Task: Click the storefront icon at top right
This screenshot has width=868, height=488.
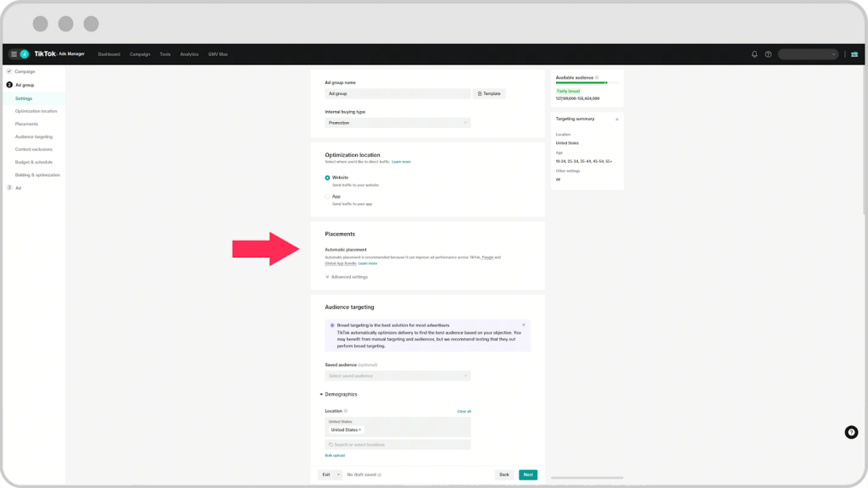Action: point(854,54)
